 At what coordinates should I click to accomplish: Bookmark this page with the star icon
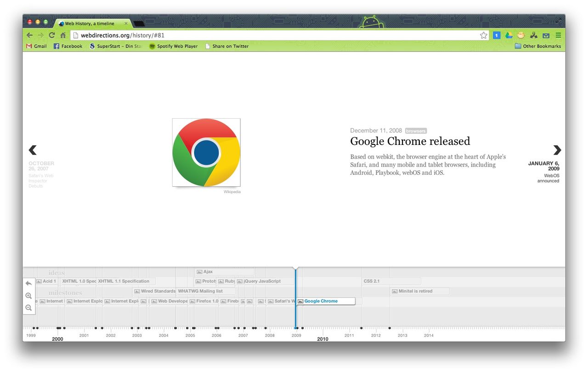coord(483,35)
